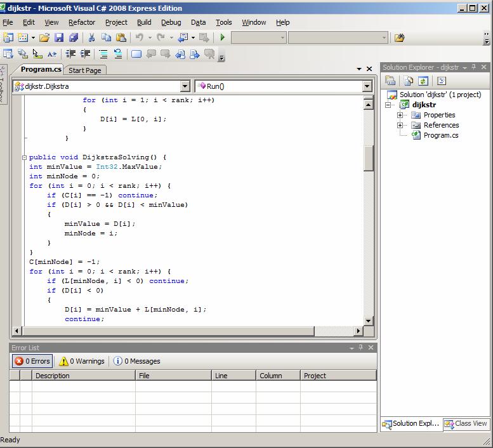Click the Show All Files icon
Screen dimensions: 493x448
409,81
